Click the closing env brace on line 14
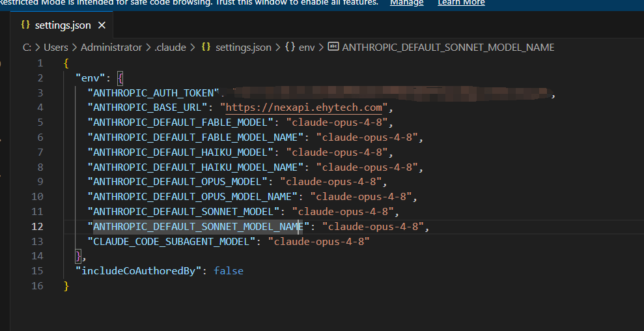 (x=79, y=256)
